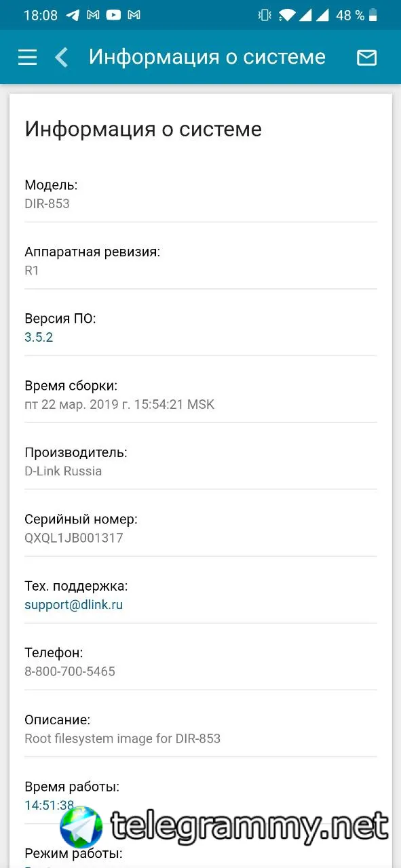Tap the battery icon in status bar

pos(374,15)
